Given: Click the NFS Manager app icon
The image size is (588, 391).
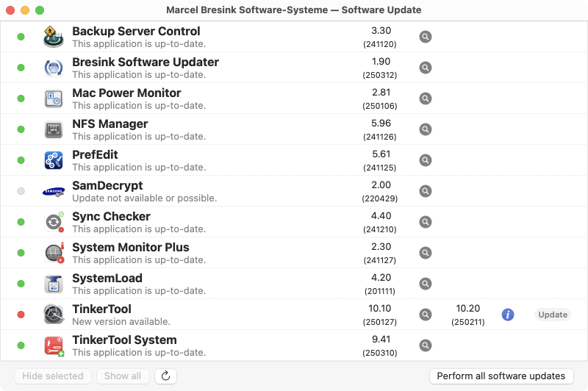Looking at the screenshot, I should [53, 129].
